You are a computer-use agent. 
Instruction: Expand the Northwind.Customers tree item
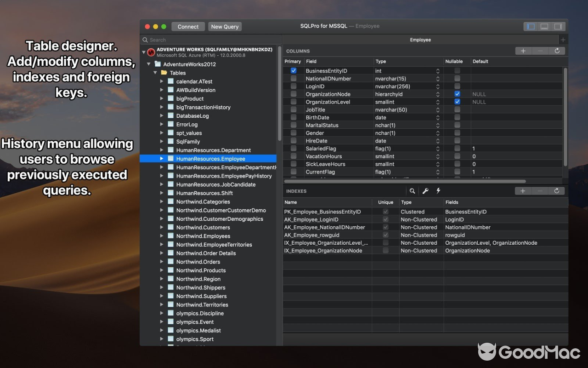(162, 227)
